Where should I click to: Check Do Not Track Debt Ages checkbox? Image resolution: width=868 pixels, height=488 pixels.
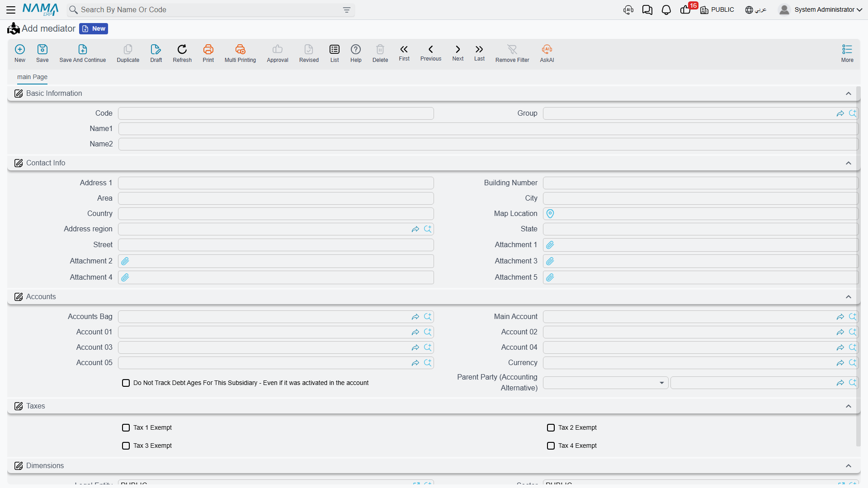pyautogui.click(x=126, y=383)
